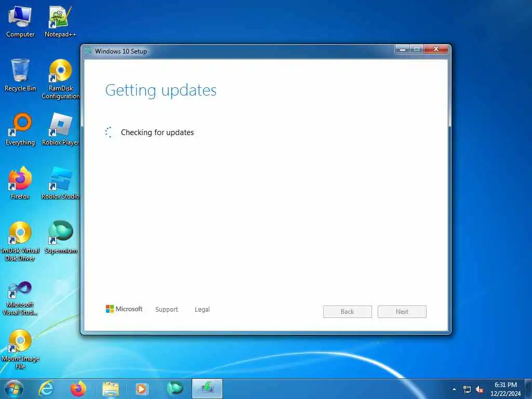The height and width of the screenshot is (399, 532).
Task: Open the Notepad++ desktop shortcut
Action: (x=60, y=21)
